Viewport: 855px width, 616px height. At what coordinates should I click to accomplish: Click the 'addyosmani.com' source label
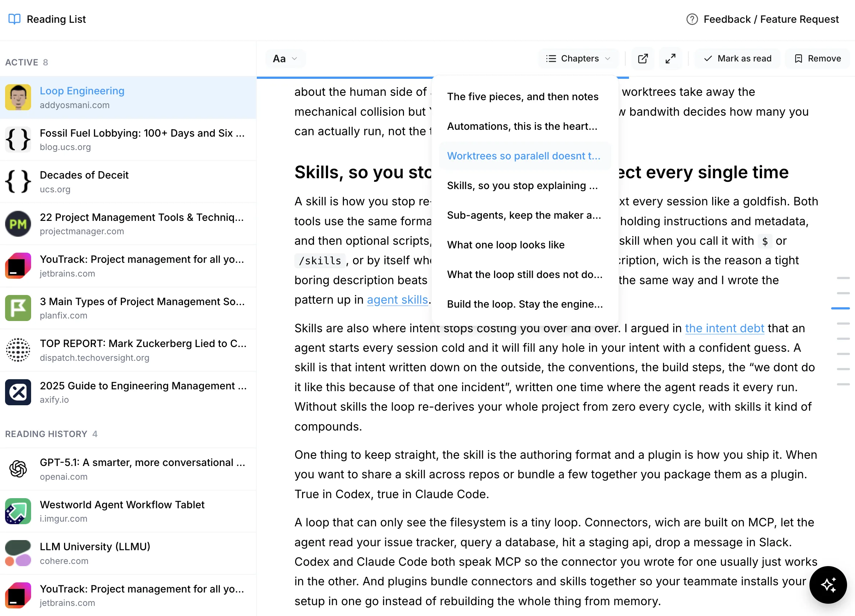coord(75,105)
